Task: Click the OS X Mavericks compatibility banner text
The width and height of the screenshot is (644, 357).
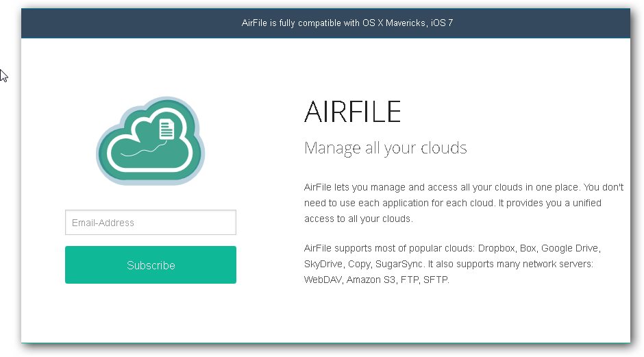Action: pyautogui.click(x=347, y=23)
